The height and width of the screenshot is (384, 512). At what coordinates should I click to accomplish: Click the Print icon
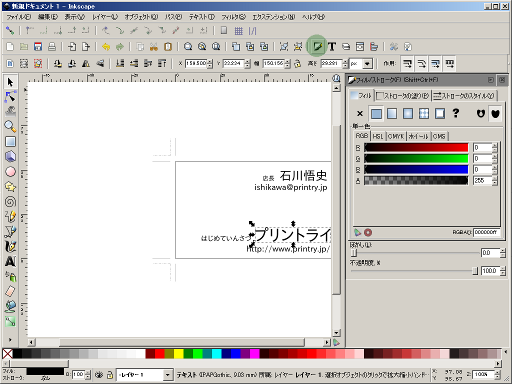click(52, 47)
